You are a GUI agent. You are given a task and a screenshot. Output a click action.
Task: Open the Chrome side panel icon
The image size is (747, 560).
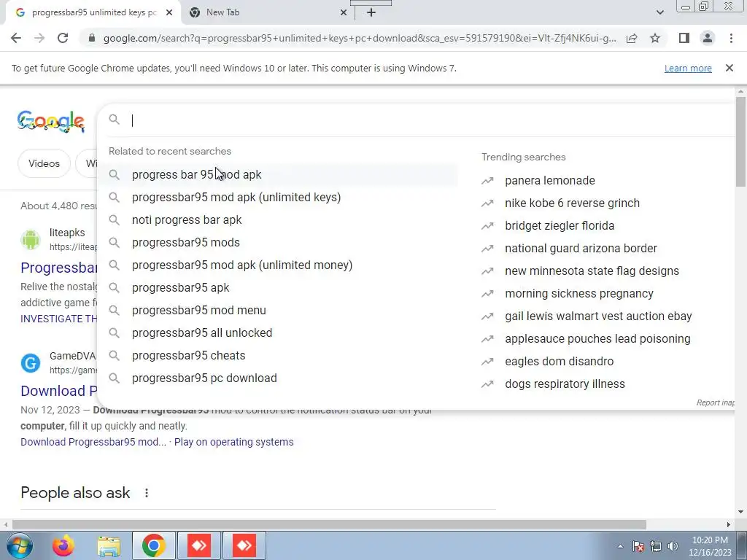pos(684,38)
